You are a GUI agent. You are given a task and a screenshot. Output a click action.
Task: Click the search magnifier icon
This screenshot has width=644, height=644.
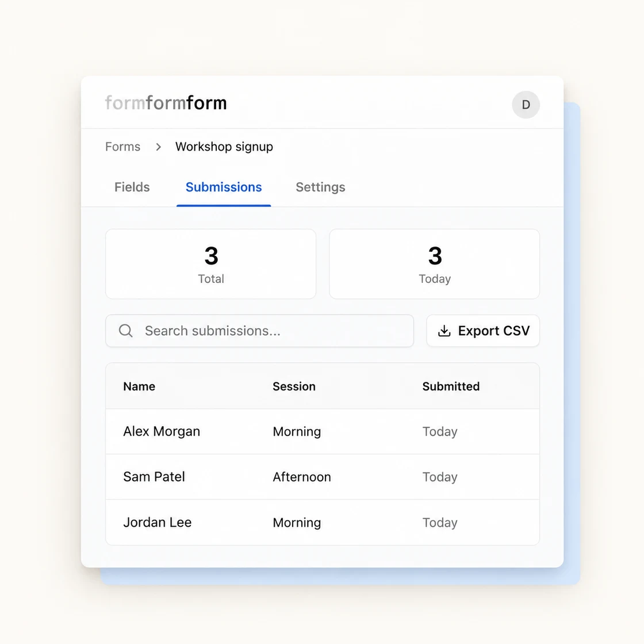point(126,331)
